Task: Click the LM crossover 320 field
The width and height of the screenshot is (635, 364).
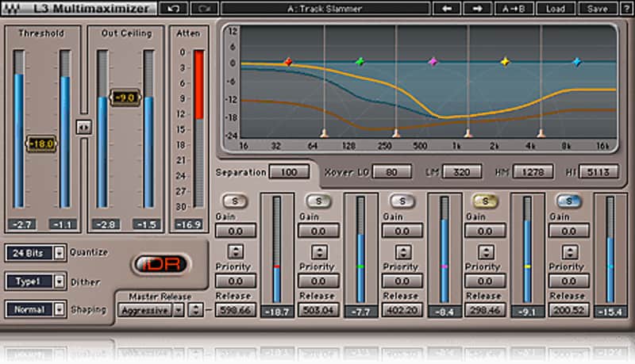Action: [462, 172]
